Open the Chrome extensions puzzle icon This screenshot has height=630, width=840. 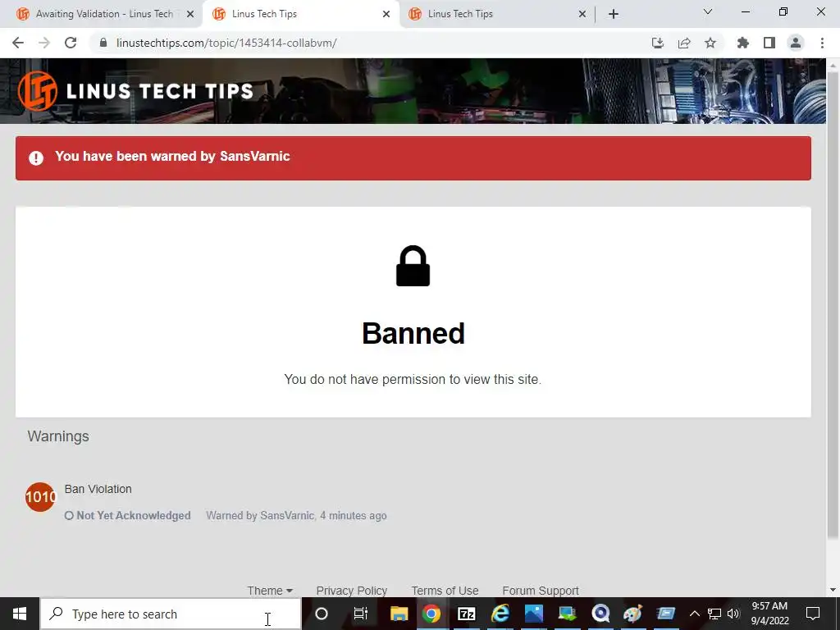[742, 43]
